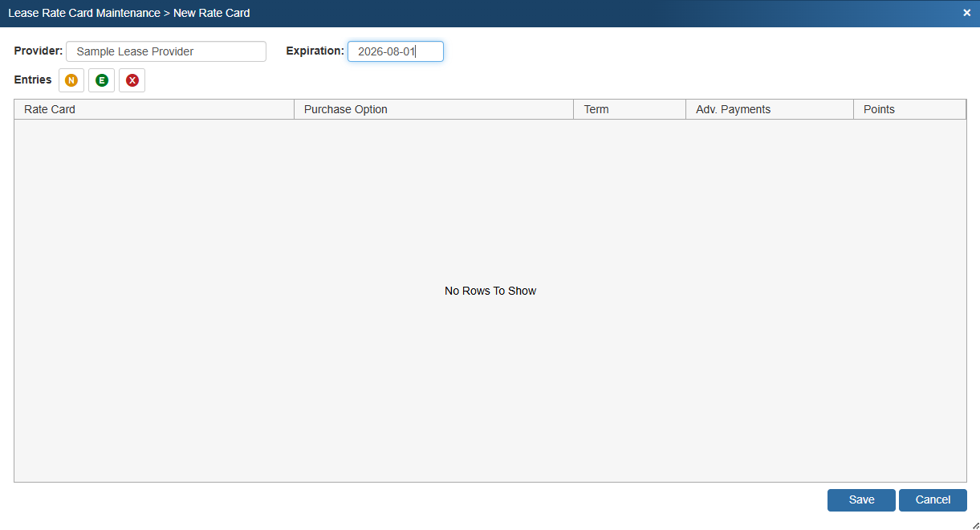
Task: Click the dialog resize handle in corner
Action: tap(974, 524)
